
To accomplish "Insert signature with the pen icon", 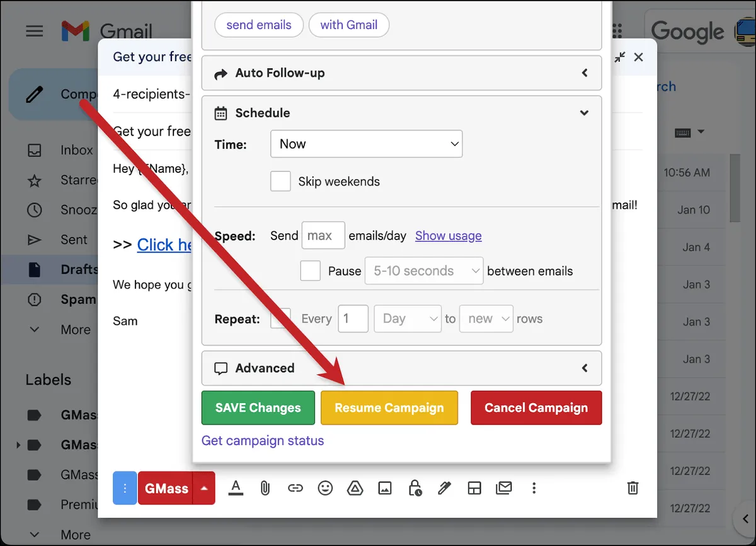I will (445, 487).
